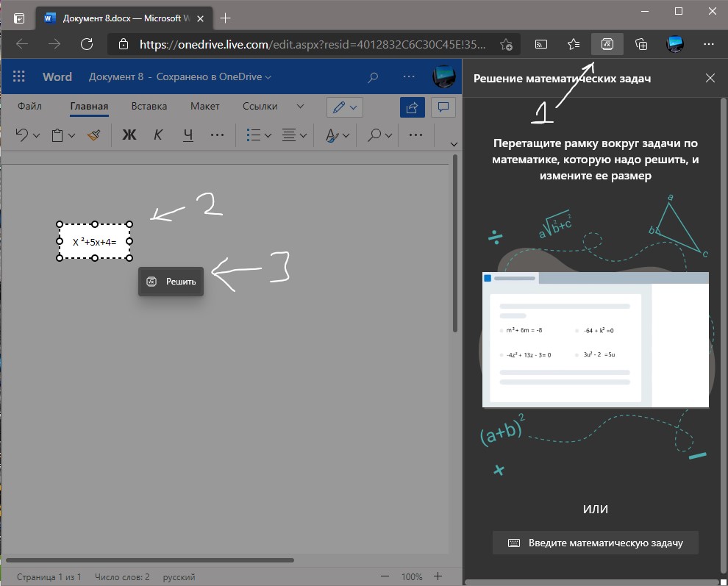Click the cast media icon in toolbar

coord(541,44)
